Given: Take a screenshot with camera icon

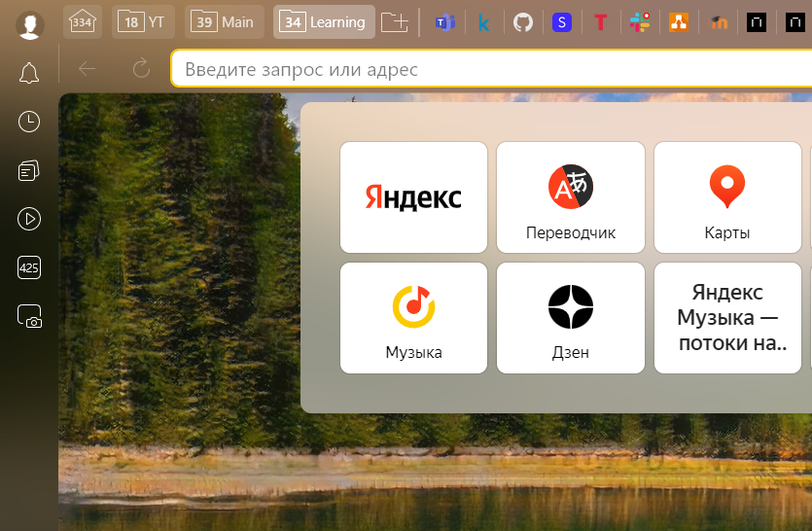Looking at the screenshot, I should 29,316.
